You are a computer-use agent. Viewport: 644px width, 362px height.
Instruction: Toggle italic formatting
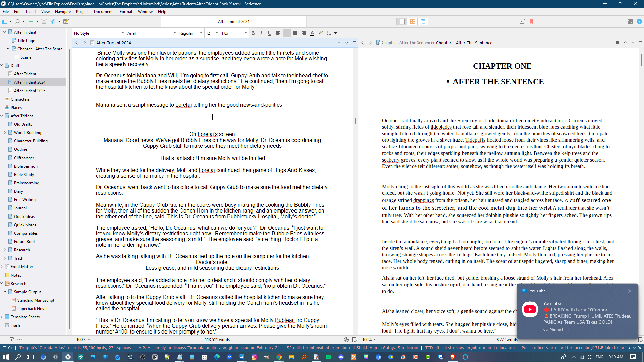(x=261, y=33)
